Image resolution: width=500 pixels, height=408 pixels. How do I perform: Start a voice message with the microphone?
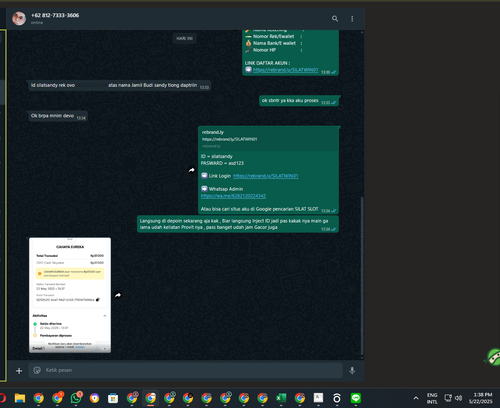(352, 370)
